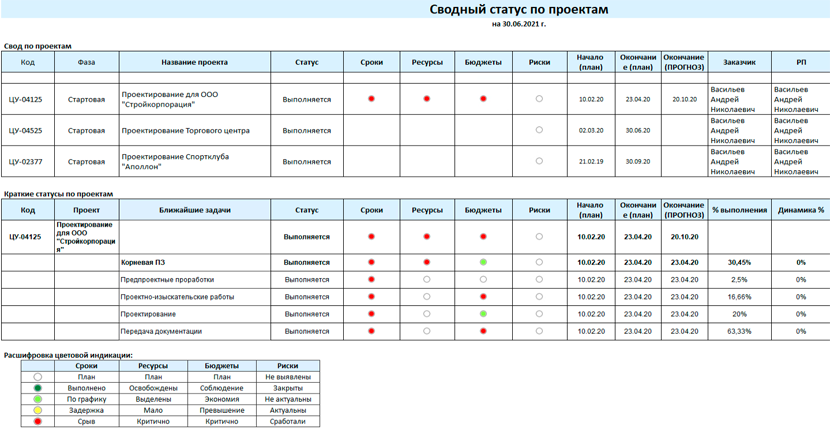Screen dimensions: 830x430
Task: Click section heading Краткие статусы по проектам
Action: (58, 194)
